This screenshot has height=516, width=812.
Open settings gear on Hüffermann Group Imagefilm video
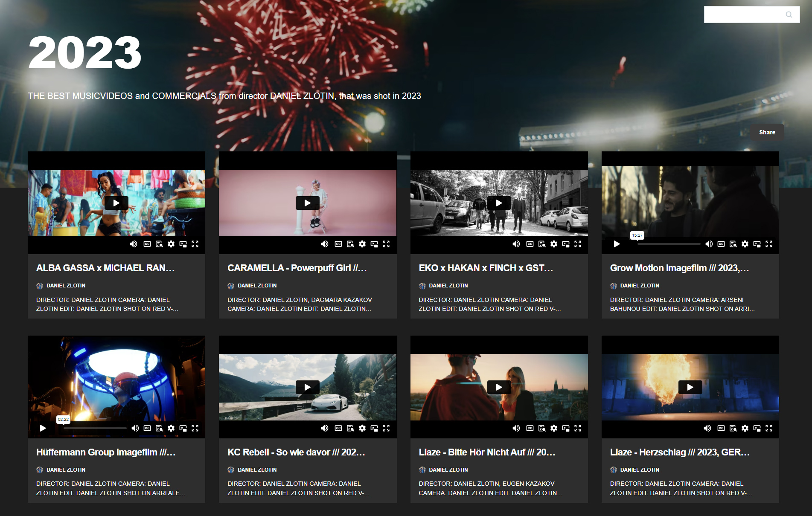[171, 428]
